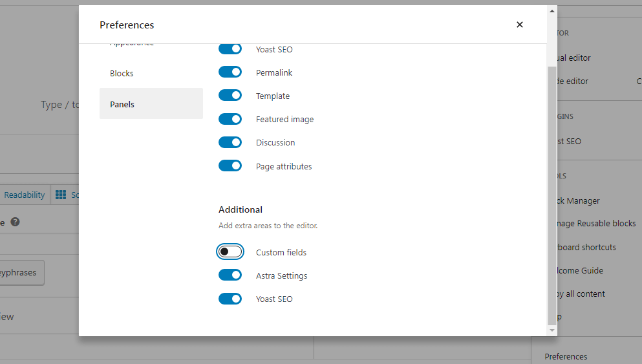Click the scrollbar down arrow
The image size is (642, 364).
[x=551, y=330]
